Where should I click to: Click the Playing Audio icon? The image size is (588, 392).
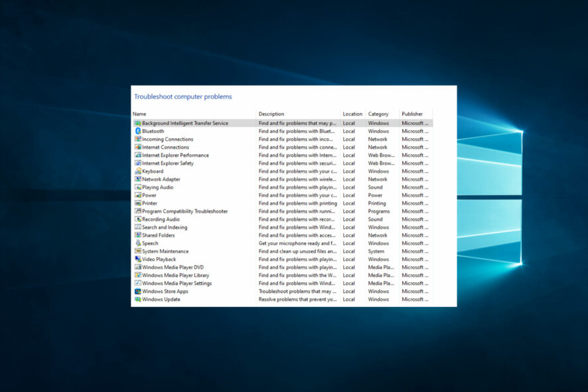tap(138, 187)
